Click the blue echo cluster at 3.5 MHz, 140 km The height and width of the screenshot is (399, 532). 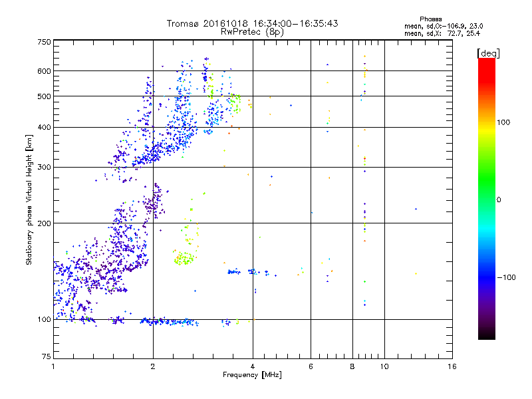[x=234, y=272]
